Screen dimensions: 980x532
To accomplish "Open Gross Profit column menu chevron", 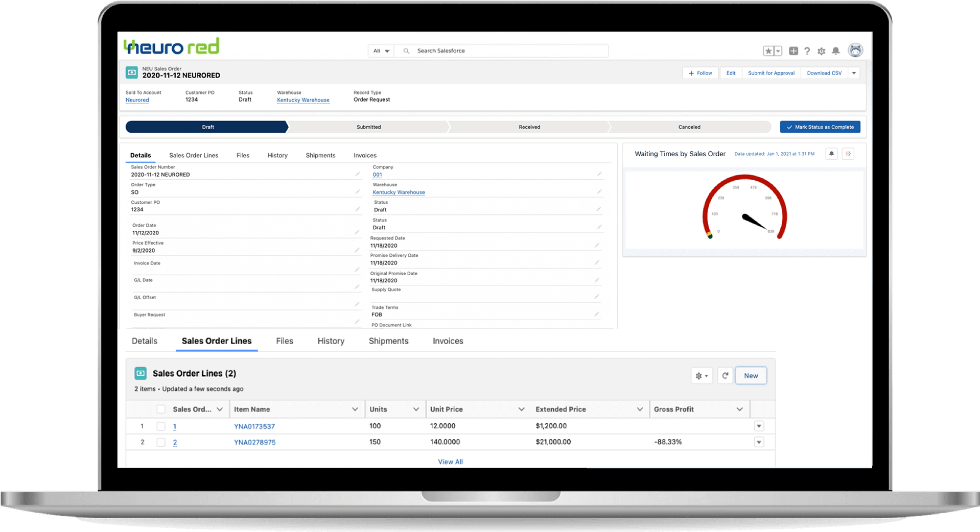I will click(739, 409).
